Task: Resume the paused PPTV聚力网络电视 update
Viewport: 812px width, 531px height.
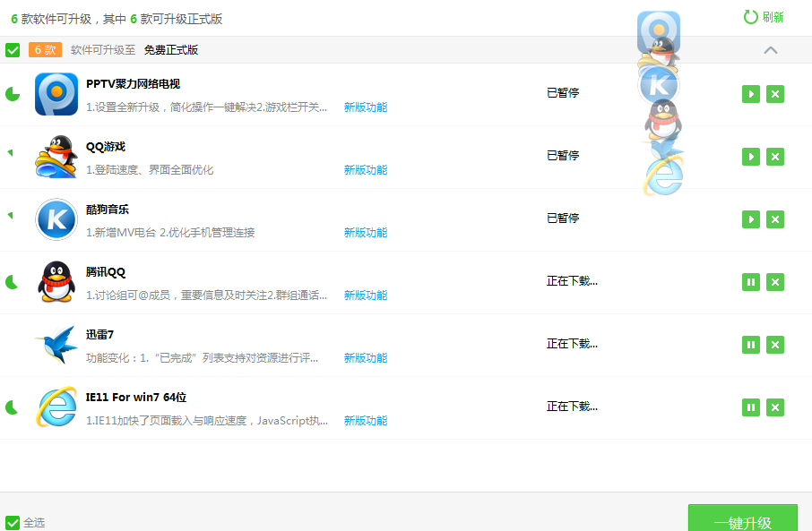Action: coord(750,93)
